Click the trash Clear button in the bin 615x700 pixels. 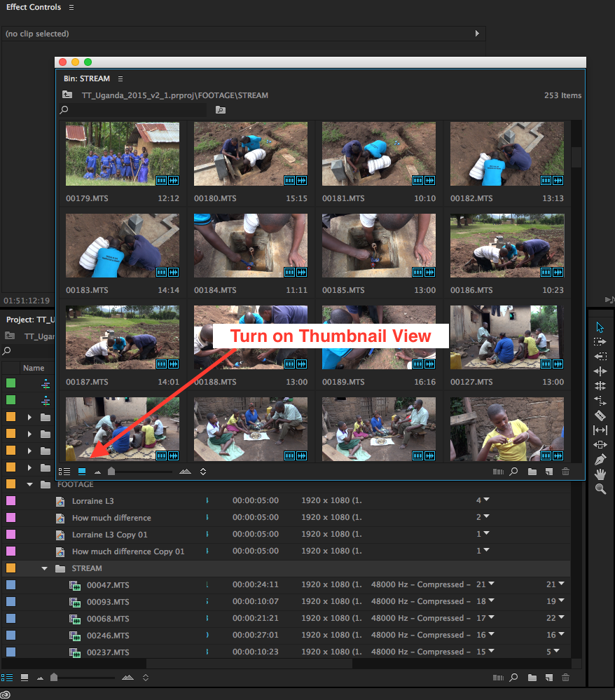[x=566, y=471]
